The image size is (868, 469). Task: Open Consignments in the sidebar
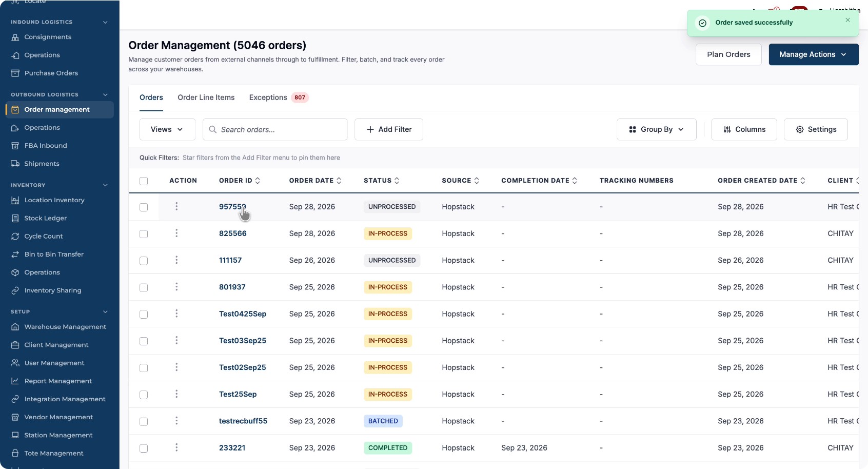click(48, 37)
